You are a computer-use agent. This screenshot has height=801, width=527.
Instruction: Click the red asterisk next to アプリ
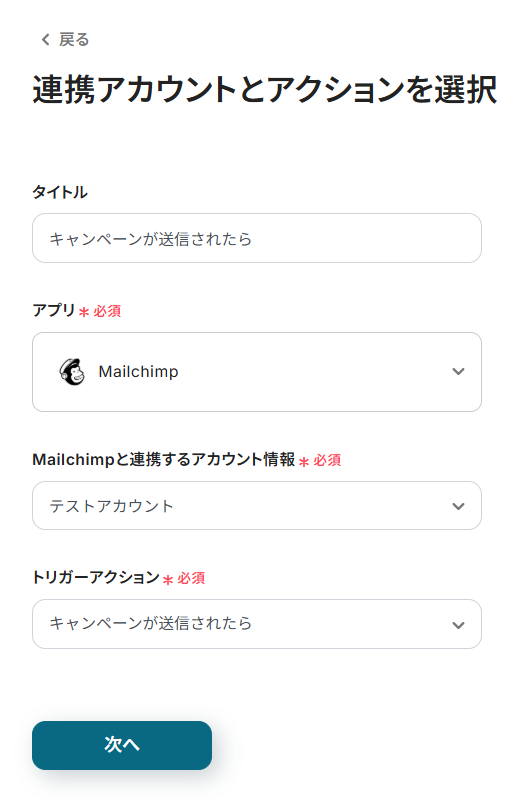84,312
